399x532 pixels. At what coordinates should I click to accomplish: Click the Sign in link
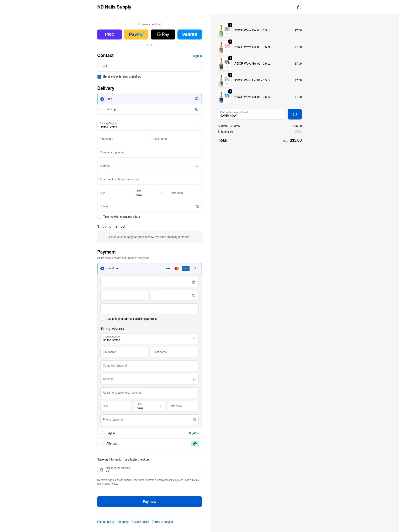coord(197,56)
